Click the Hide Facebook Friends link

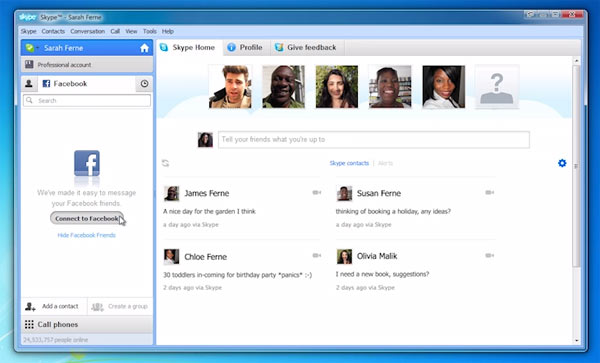pyautogui.click(x=86, y=235)
